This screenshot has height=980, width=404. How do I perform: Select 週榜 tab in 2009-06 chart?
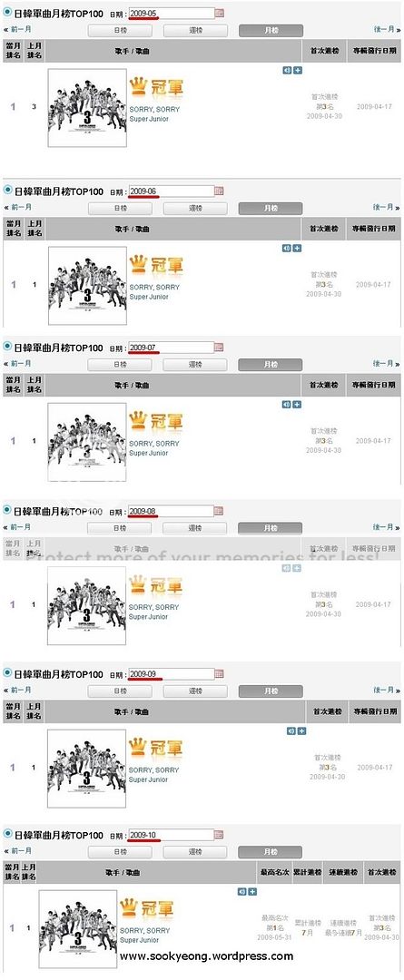(x=195, y=209)
